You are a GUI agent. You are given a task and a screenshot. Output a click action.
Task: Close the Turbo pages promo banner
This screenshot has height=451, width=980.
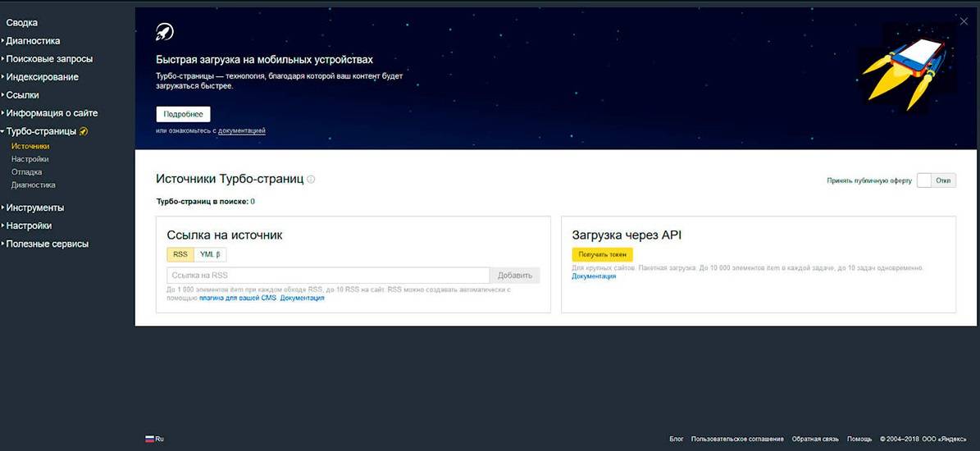point(964,21)
